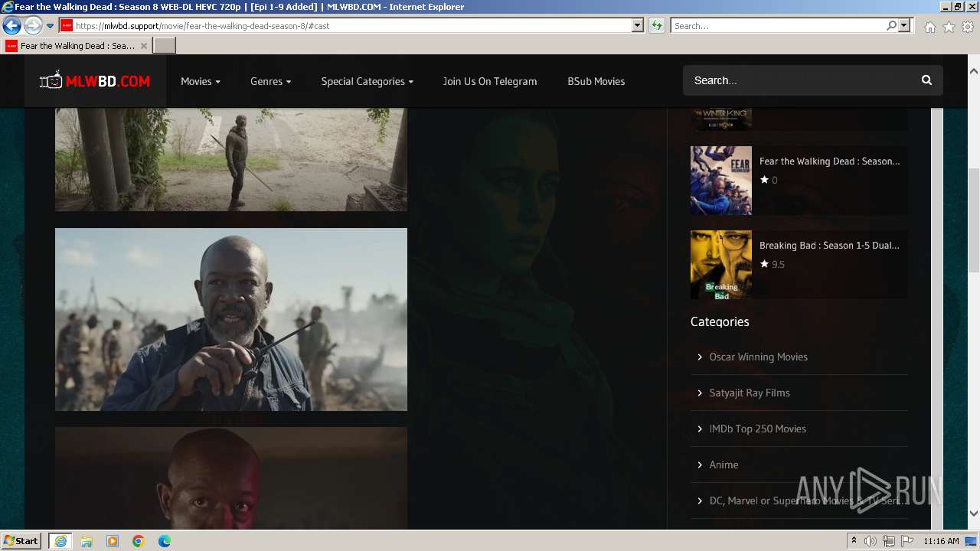Click the Action Center flag icon
The image size is (980, 551).
click(907, 541)
